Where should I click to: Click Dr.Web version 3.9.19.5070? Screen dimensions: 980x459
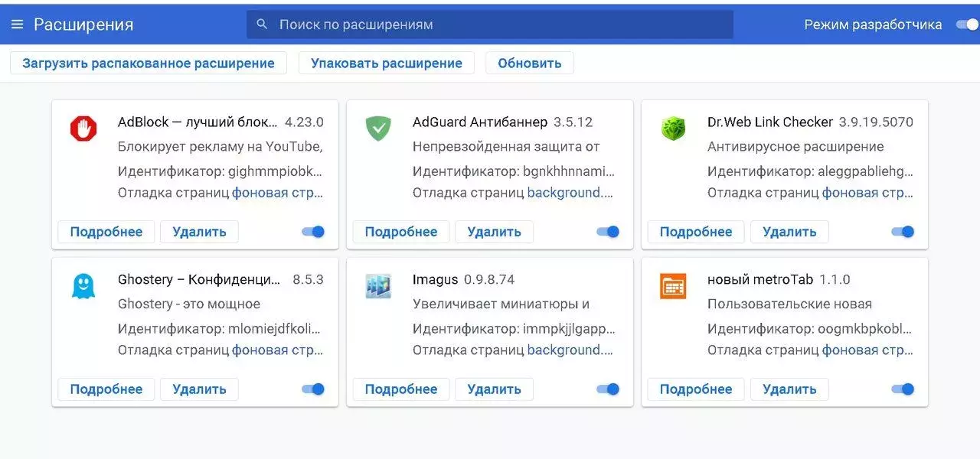click(x=876, y=122)
